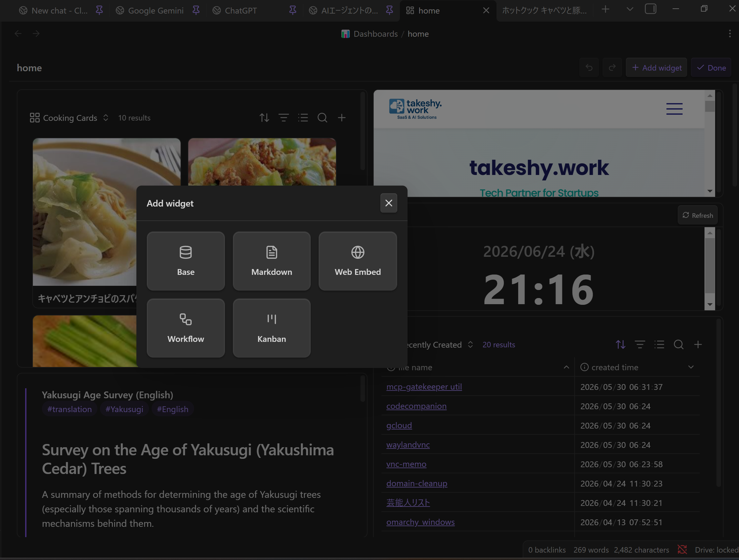
Task: Open properties list icon in Cooking Cards
Action: pos(303,118)
